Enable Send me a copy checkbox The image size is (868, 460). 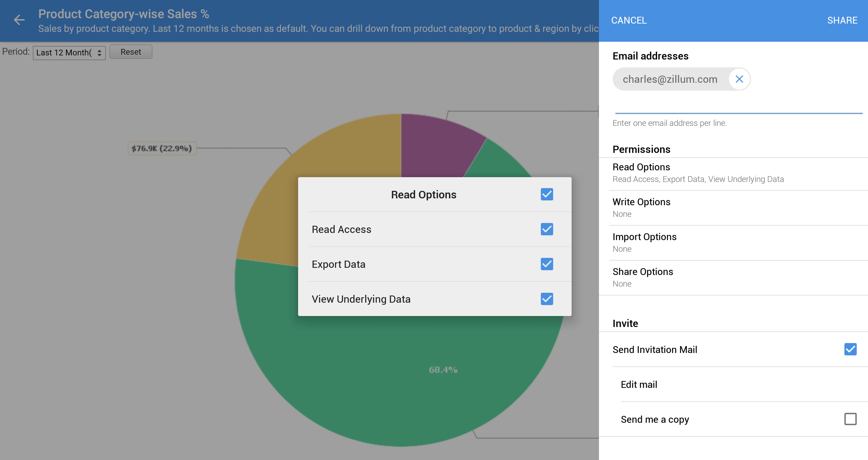(x=850, y=419)
